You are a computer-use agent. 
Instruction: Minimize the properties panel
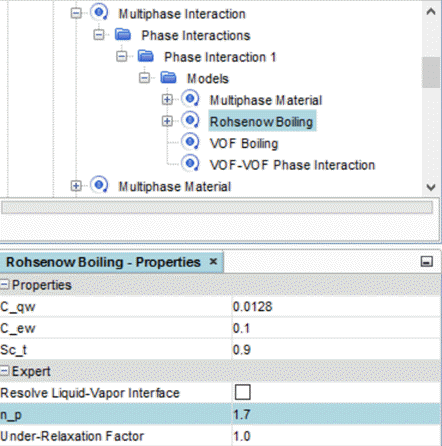pos(427,262)
